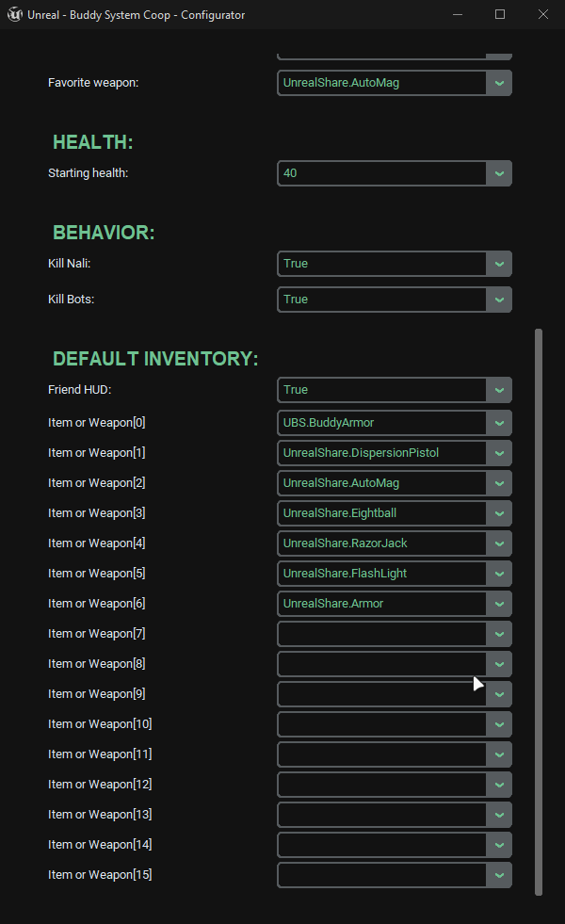The image size is (565, 924).
Task: Select the empty Item or Weapon[8] field
Action: [381, 664]
